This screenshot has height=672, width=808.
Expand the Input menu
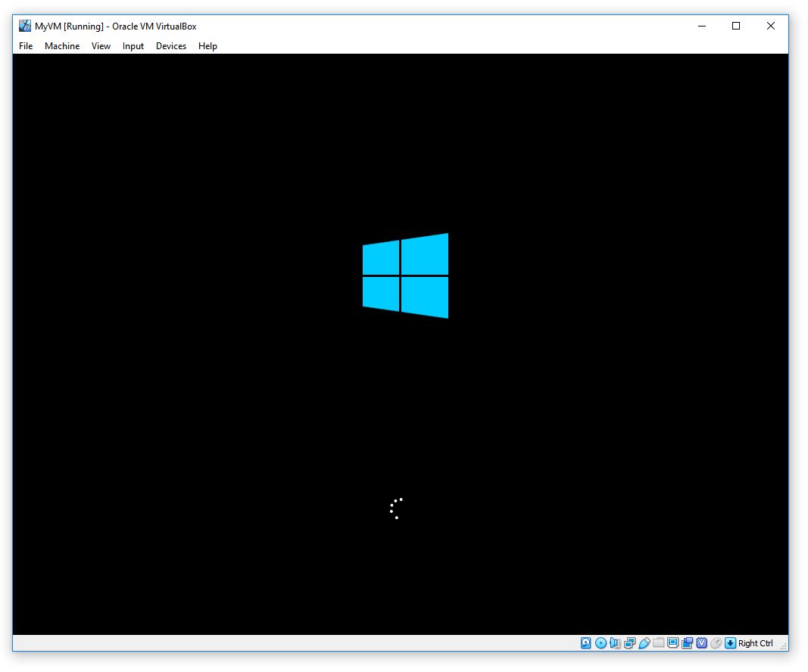133,46
